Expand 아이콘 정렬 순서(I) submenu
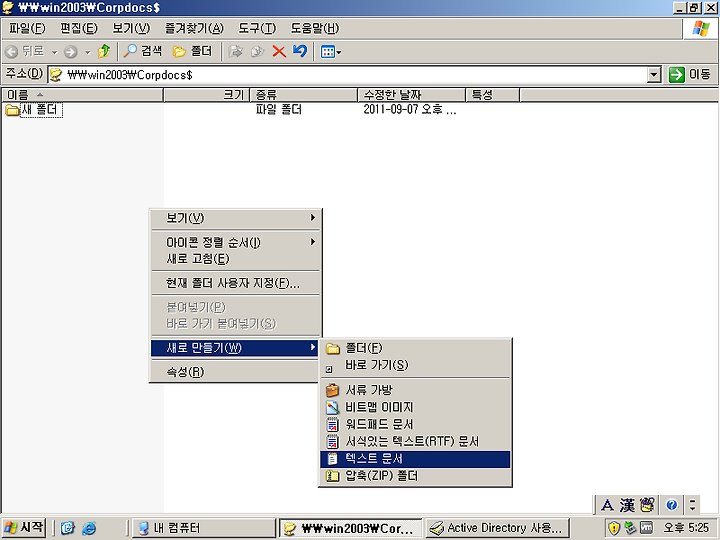Screen dimensions: 720x540 point(236,242)
